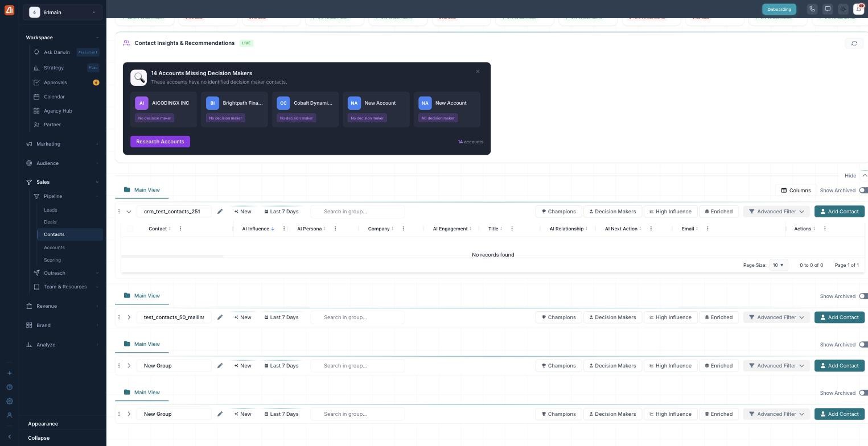Open the 61main workspace dropdown
The height and width of the screenshot is (446, 868).
coord(63,12)
